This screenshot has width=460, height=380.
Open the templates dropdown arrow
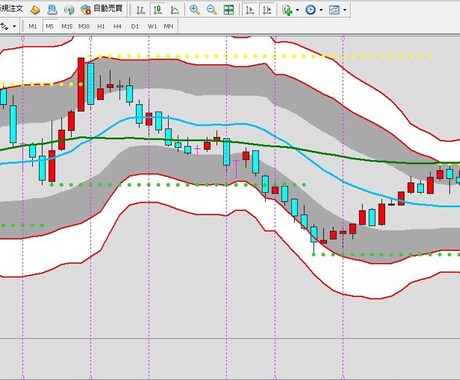[345, 10]
